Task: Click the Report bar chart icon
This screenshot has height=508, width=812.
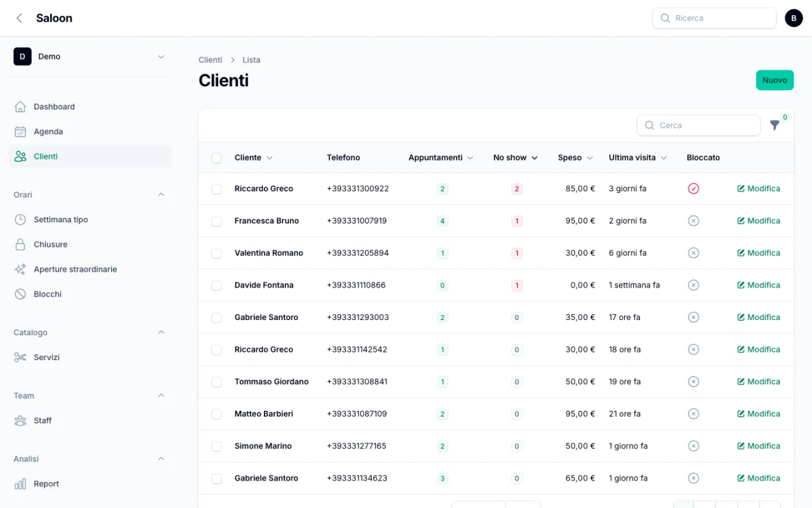Action: tap(20, 484)
